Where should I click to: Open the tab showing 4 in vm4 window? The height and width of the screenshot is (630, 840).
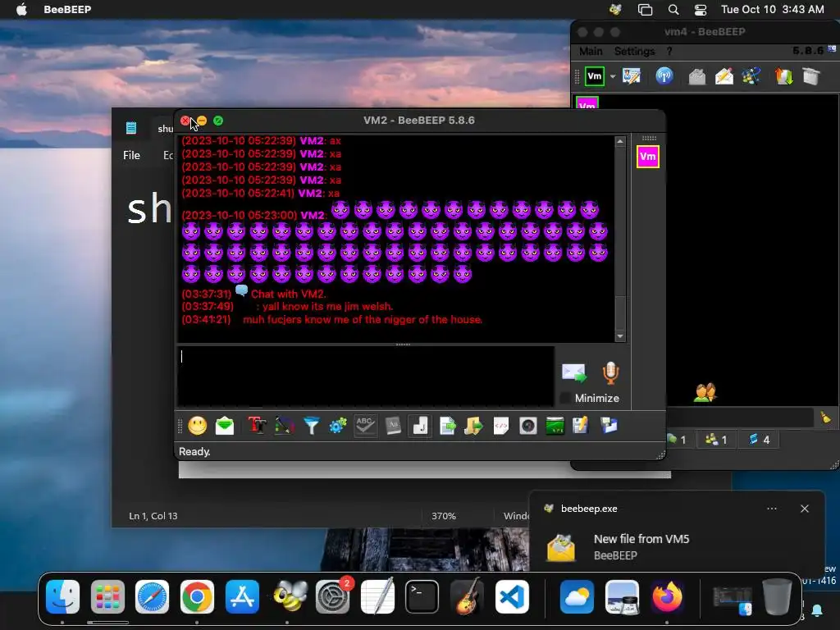[x=760, y=440]
